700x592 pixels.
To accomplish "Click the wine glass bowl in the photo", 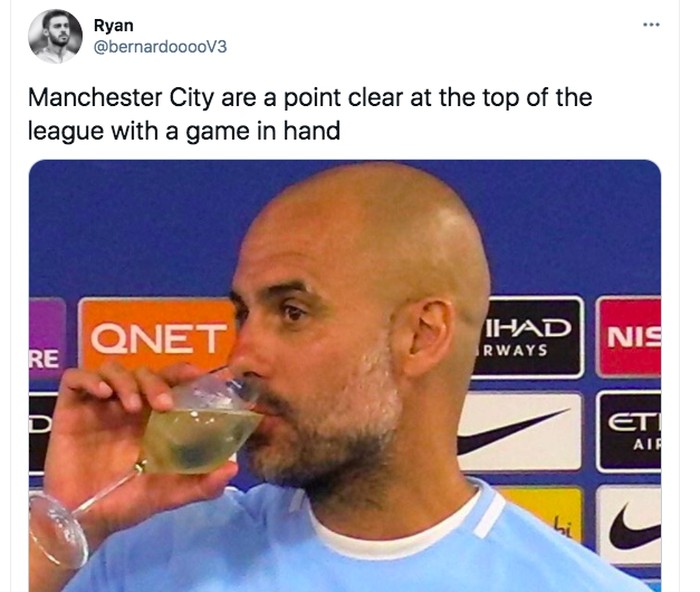I will 199,428.
